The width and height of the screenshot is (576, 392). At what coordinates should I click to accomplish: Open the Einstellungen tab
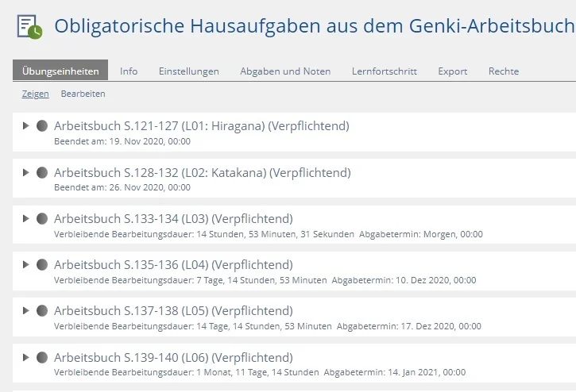click(188, 71)
